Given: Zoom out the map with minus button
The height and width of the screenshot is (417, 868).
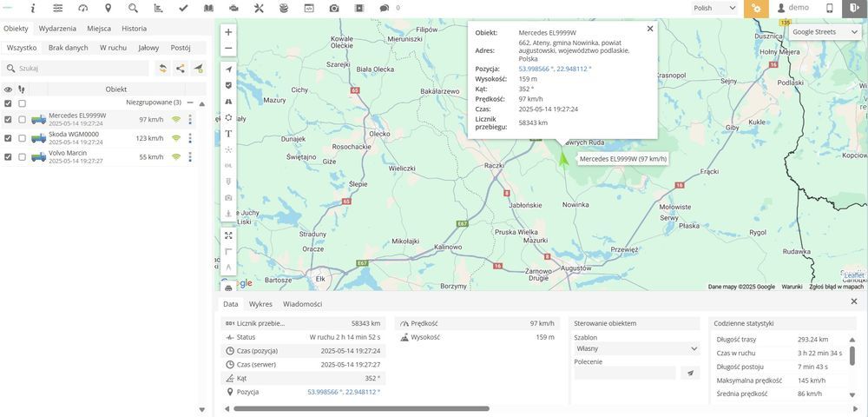Looking at the screenshot, I should click(x=228, y=48).
